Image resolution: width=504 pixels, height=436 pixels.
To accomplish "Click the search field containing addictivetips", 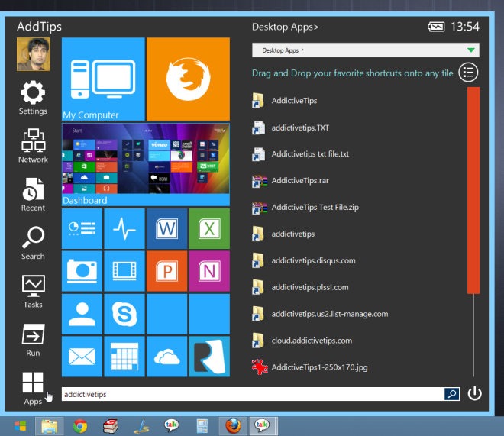I will pyautogui.click(x=253, y=394).
